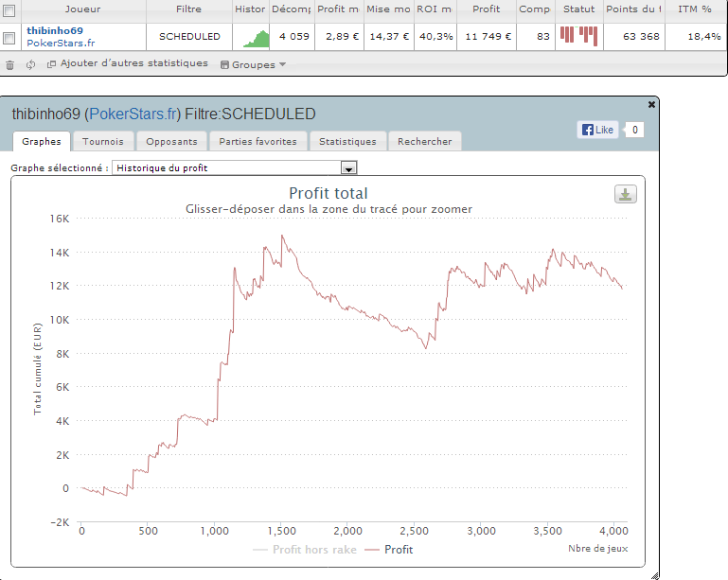Click the 40,3% ROI value

point(435,37)
